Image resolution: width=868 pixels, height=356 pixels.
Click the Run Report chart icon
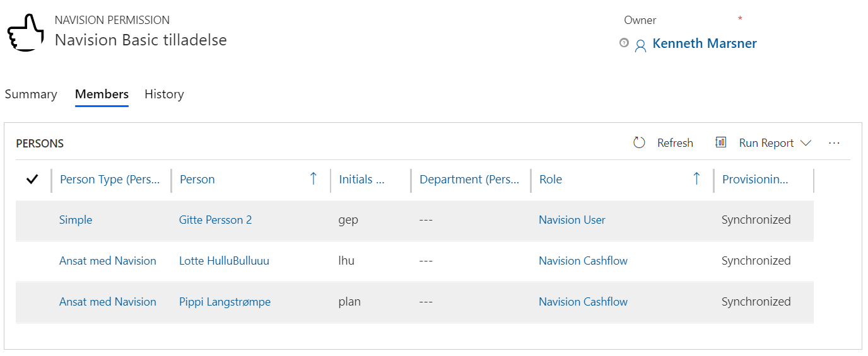click(720, 142)
